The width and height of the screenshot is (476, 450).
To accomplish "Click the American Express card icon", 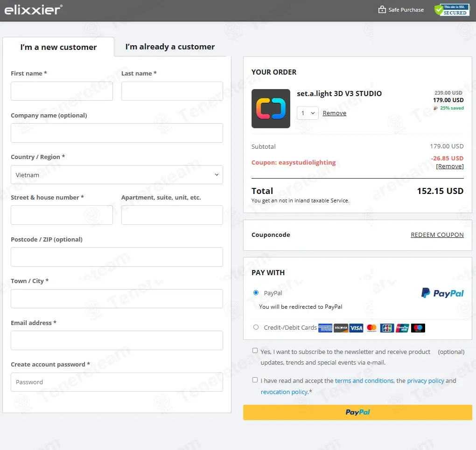I will (x=325, y=328).
